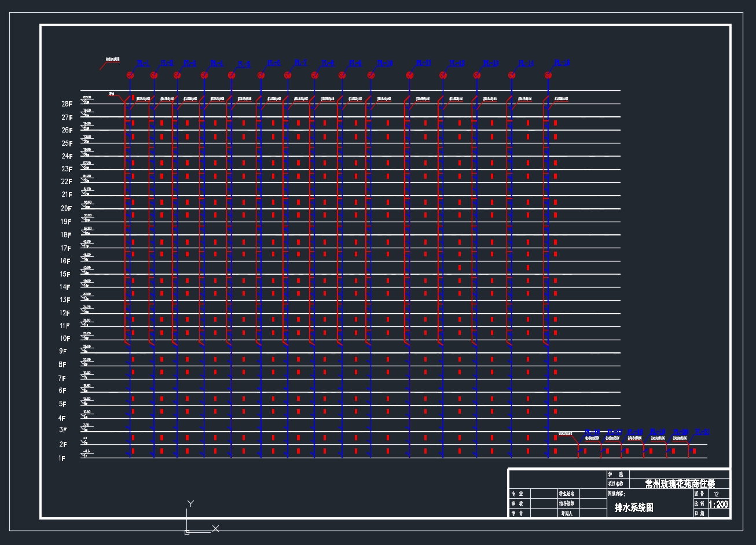Select the 1:200 scale text
Viewport: 756px width, 545px height.
coord(718,505)
